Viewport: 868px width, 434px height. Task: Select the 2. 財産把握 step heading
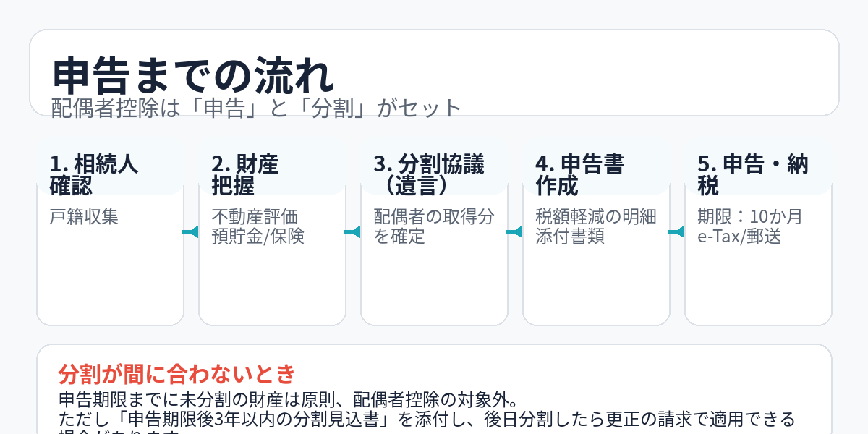point(244,174)
